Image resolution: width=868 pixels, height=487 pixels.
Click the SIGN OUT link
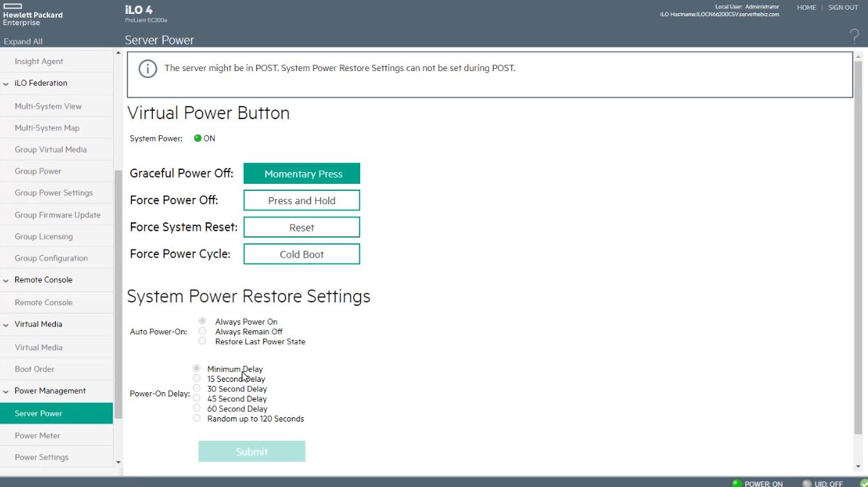pos(843,8)
